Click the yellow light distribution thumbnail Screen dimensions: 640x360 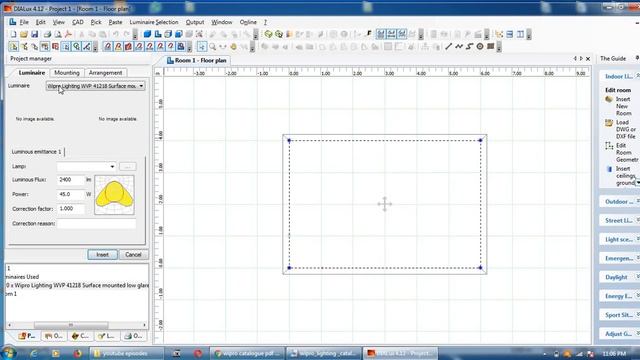click(114, 195)
